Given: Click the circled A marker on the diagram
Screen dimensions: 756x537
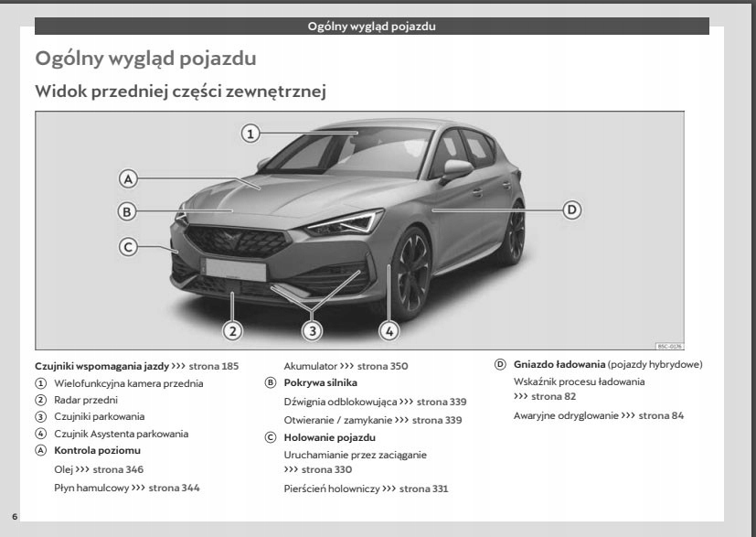Looking at the screenshot, I should click(x=128, y=179).
